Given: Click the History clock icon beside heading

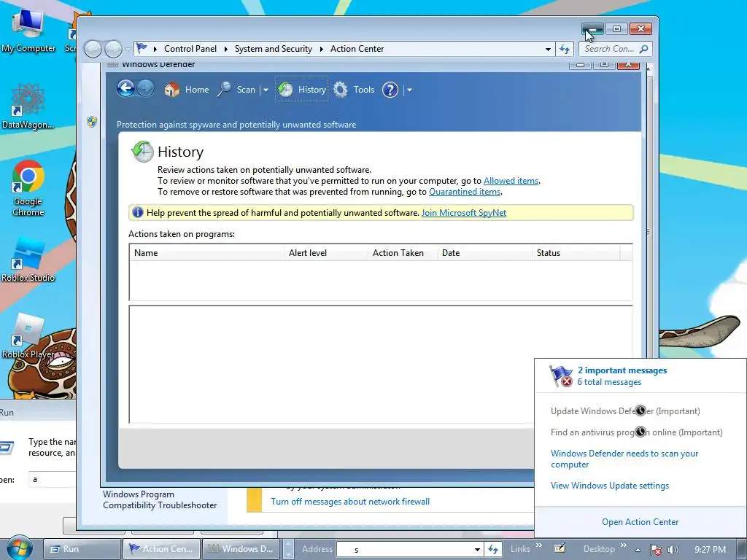Looking at the screenshot, I should [142, 152].
